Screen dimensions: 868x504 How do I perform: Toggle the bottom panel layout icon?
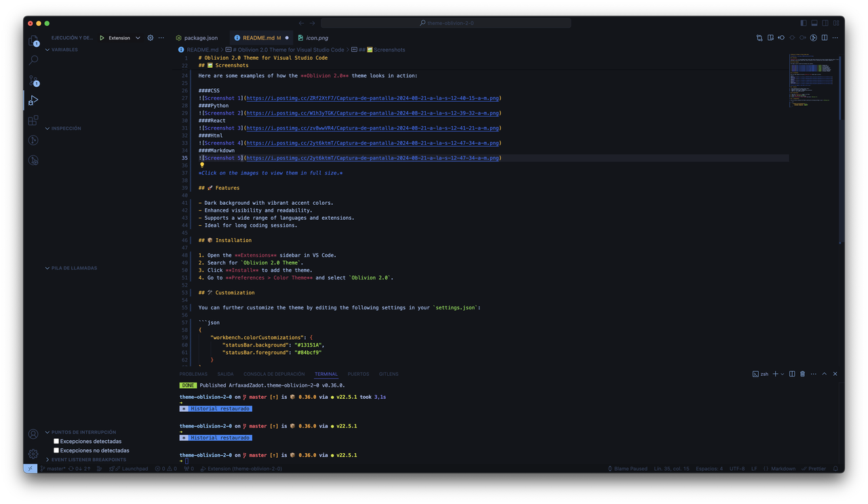tap(814, 23)
